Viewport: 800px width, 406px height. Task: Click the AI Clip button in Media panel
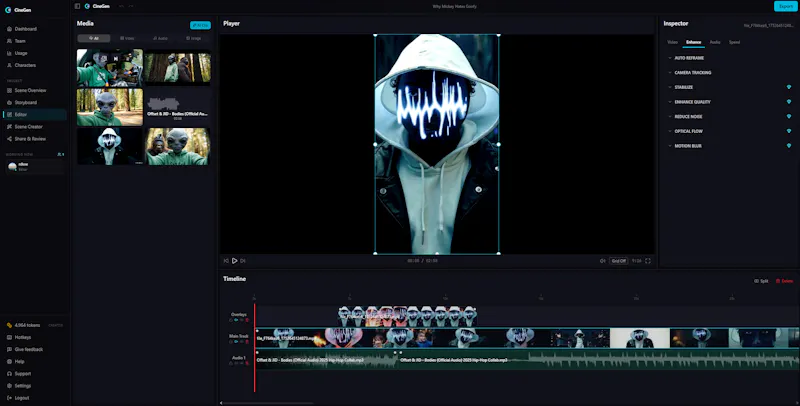[201, 25]
